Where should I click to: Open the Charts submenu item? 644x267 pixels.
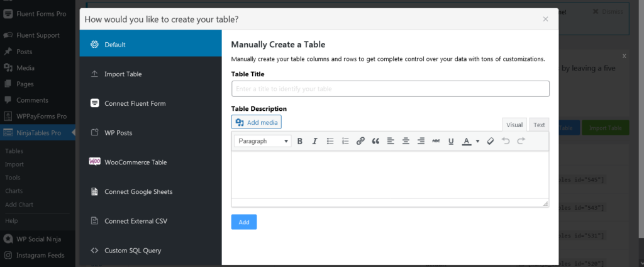click(14, 191)
